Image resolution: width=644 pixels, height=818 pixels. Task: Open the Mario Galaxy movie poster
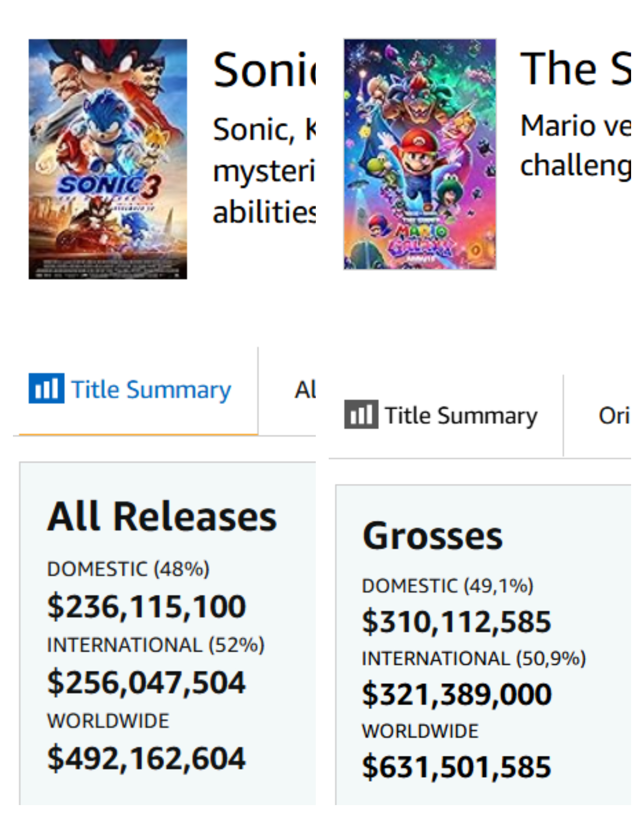click(x=420, y=154)
